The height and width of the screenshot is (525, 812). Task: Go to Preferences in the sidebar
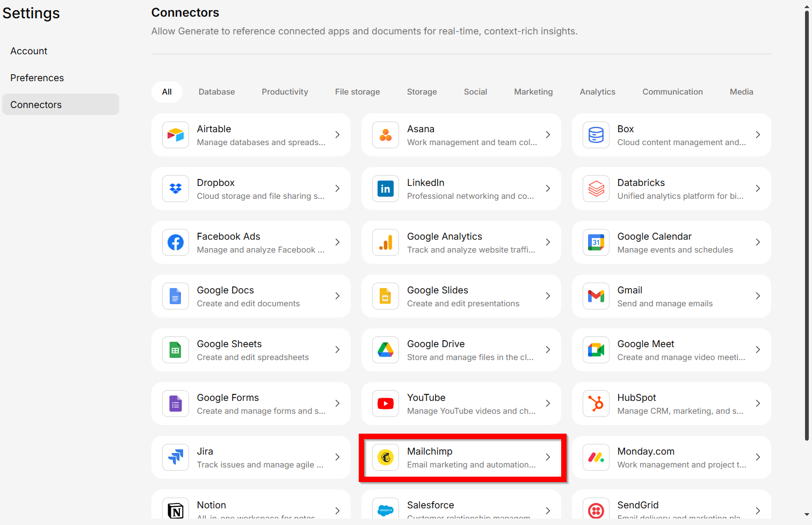point(37,78)
